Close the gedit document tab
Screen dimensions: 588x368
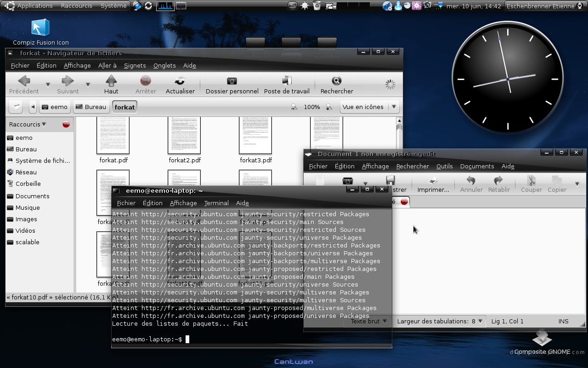coord(404,201)
